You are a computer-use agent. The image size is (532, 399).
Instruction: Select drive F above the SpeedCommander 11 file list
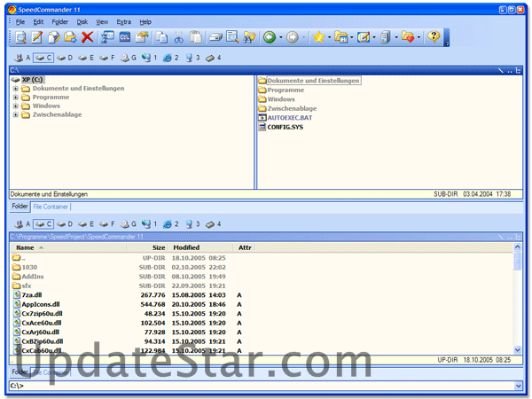[x=107, y=224]
